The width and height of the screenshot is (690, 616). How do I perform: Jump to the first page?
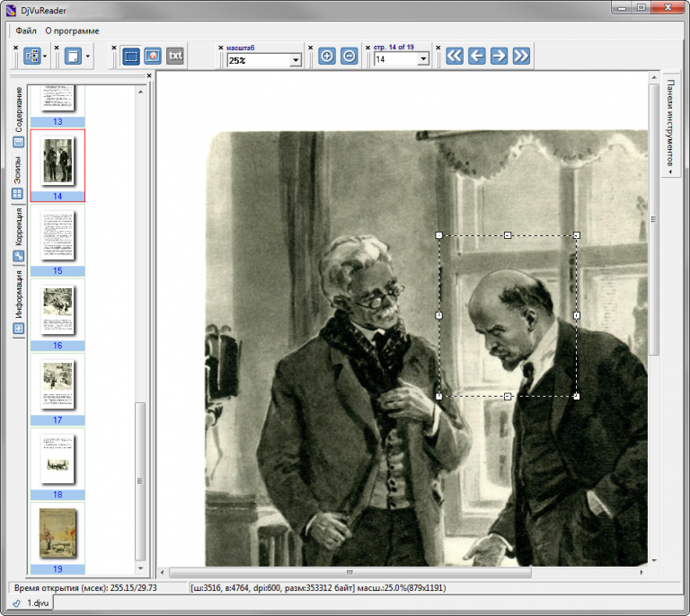454,56
